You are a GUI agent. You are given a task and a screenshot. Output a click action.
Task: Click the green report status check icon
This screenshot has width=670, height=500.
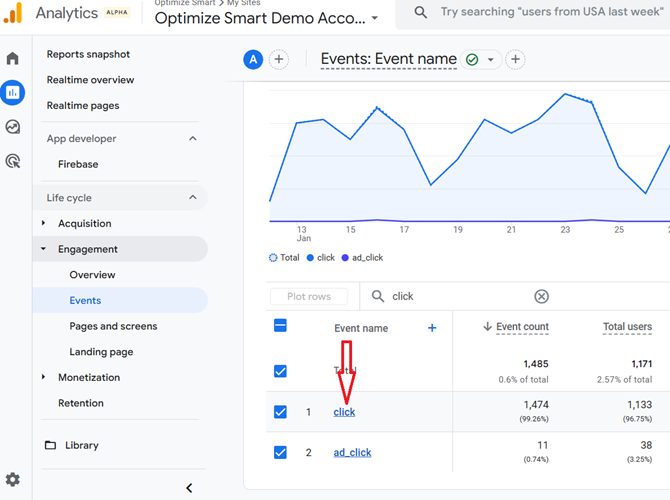click(x=472, y=59)
